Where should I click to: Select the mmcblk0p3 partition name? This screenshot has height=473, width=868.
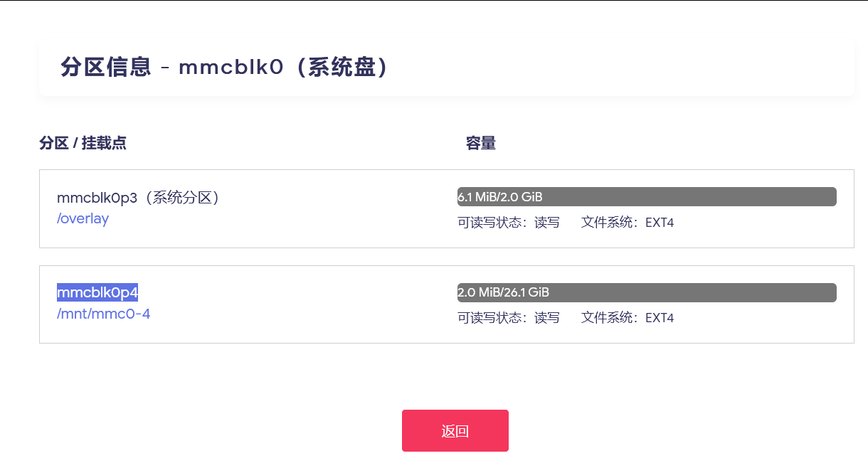pos(97,197)
